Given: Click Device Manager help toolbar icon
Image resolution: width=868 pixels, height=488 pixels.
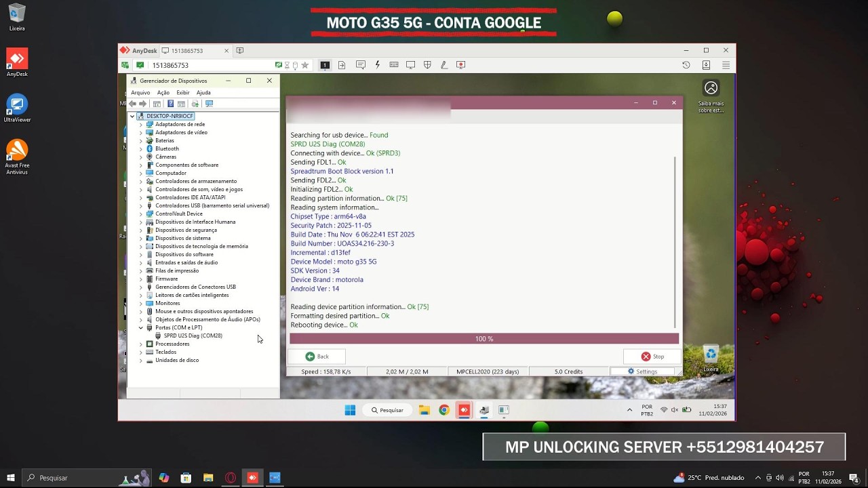Looking at the screenshot, I should pyautogui.click(x=170, y=104).
